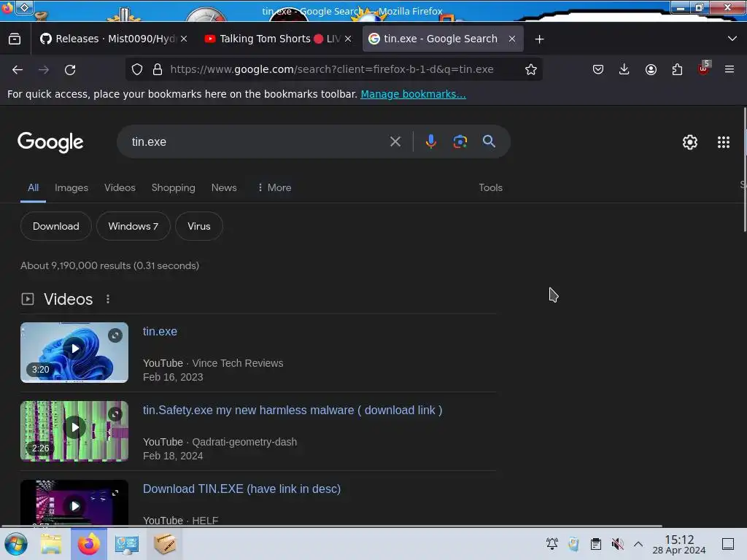Image resolution: width=747 pixels, height=560 pixels.
Task: Play the tin.Safety.exe 2:26 video thumbnail
Action: [74, 431]
